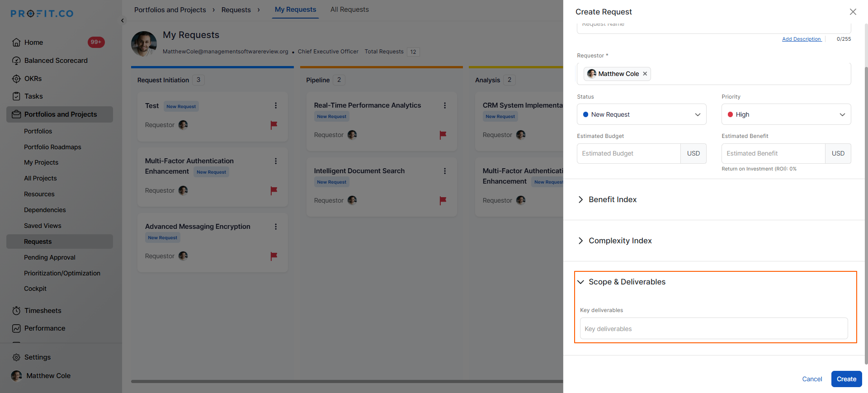Viewport: 868px width, 393px height.
Task: Click red flag on Intelligent Document Search card
Action: (x=443, y=200)
